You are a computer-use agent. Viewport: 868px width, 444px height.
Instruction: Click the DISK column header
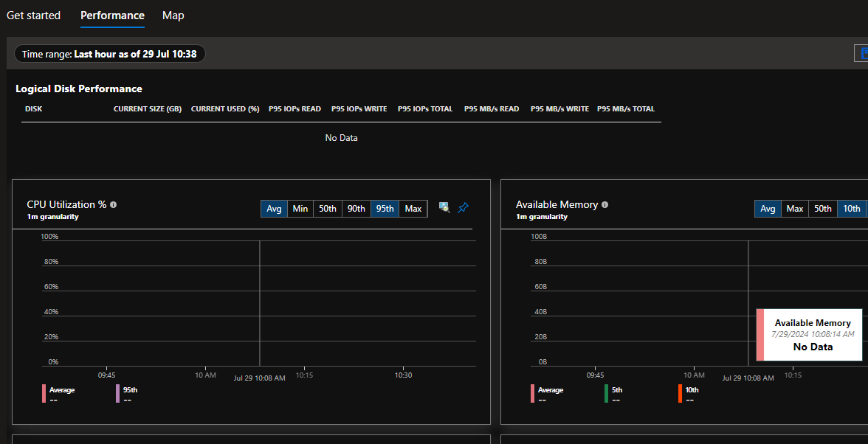pyautogui.click(x=34, y=109)
